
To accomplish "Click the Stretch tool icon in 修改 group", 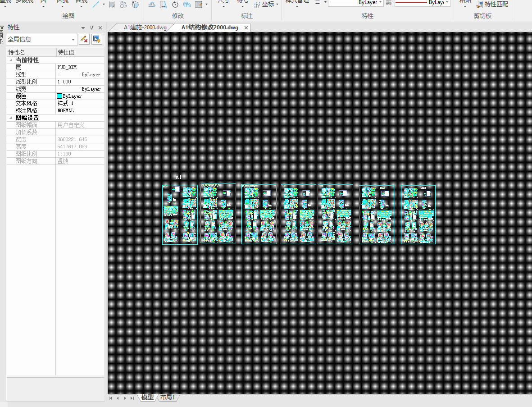I will [x=164, y=5].
